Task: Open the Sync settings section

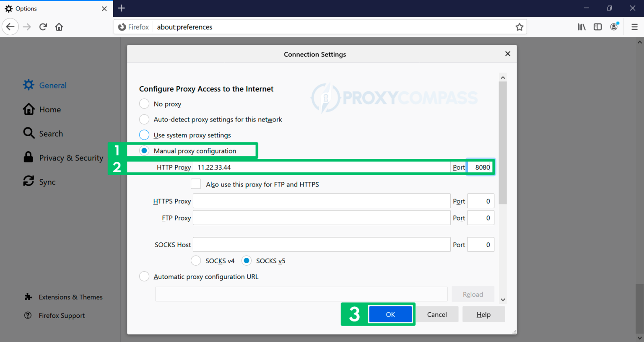Action: [x=46, y=181]
